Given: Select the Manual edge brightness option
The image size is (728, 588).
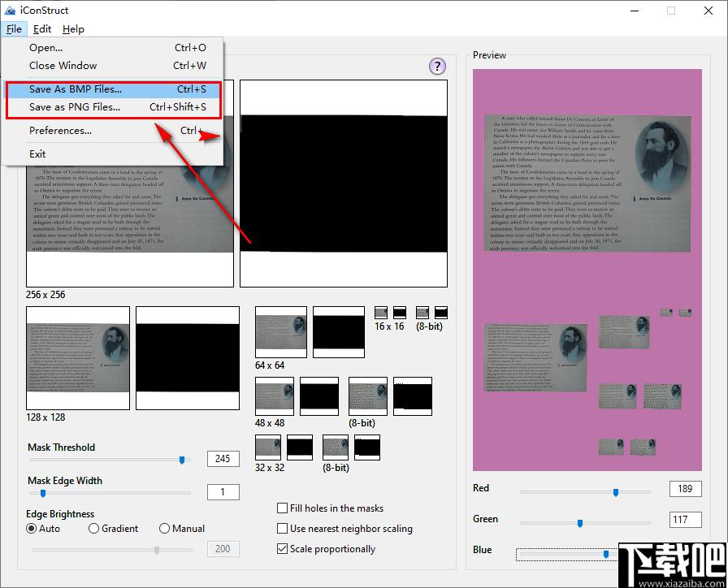Looking at the screenshot, I should click(x=164, y=528).
